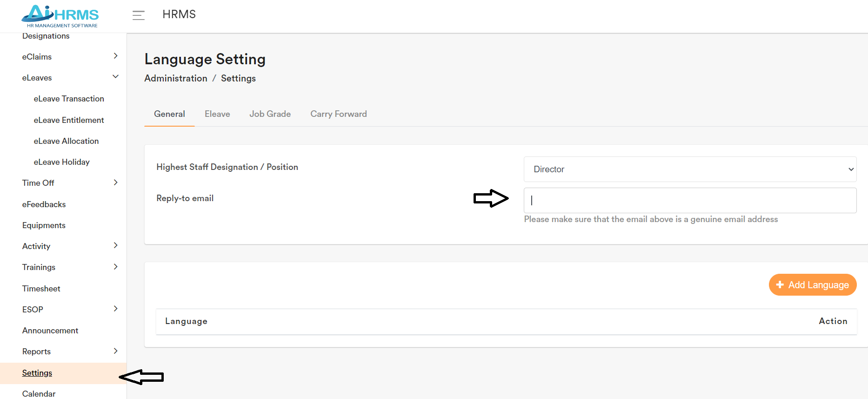Switch to the Job Grade tab
This screenshot has height=399, width=868.
pos(270,114)
